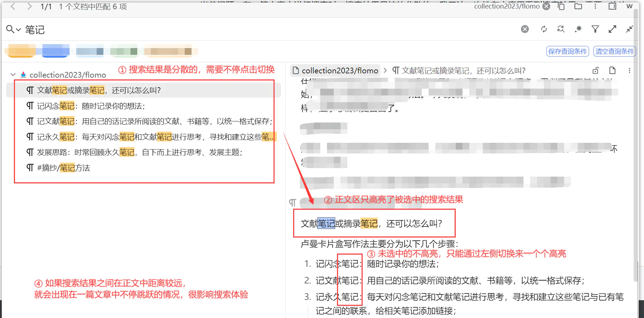Select result row 文献笔记或摘录笔记，还可以怎么叫?
Screen dimensions: 644x318
(143, 90)
